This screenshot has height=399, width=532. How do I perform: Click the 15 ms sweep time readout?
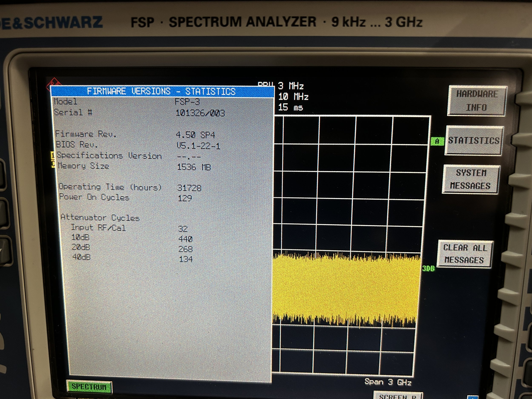pos(290,107)
